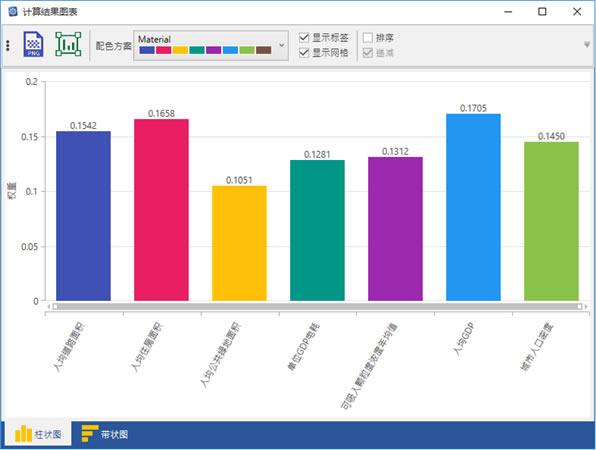Click the horizontal scrollbar left arrow
596x450 pixels.
(x=49, y=306)
